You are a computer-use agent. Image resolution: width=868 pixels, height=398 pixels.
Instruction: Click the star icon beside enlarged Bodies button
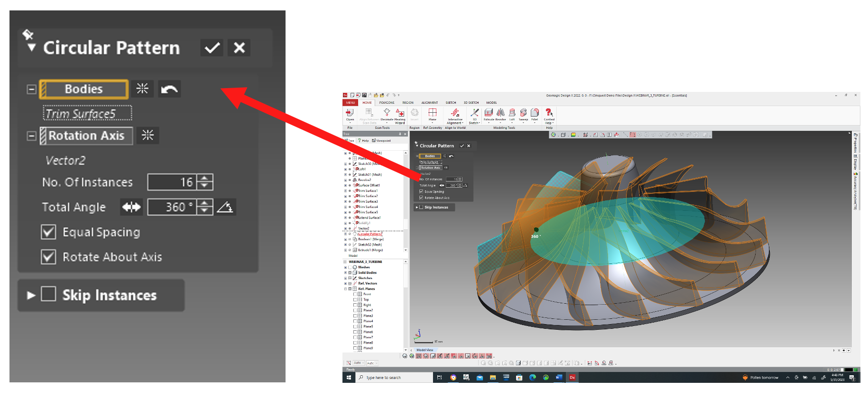click(142, 89)
